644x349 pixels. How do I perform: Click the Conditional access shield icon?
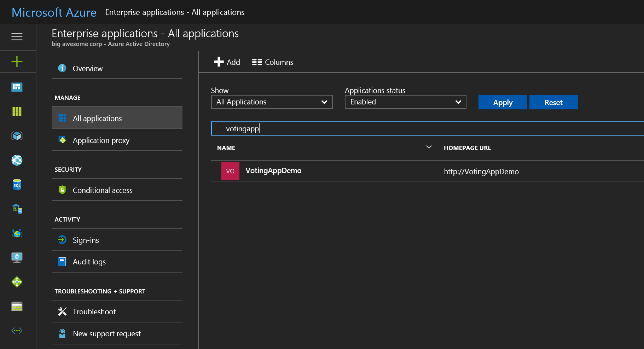click(x=62, y=190)
